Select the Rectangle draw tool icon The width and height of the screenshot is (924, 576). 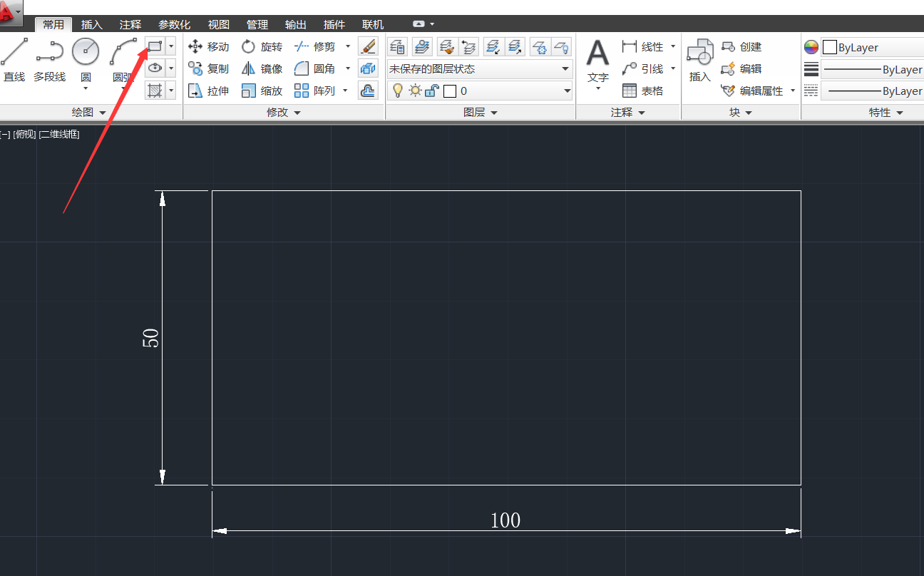[155, 46]
